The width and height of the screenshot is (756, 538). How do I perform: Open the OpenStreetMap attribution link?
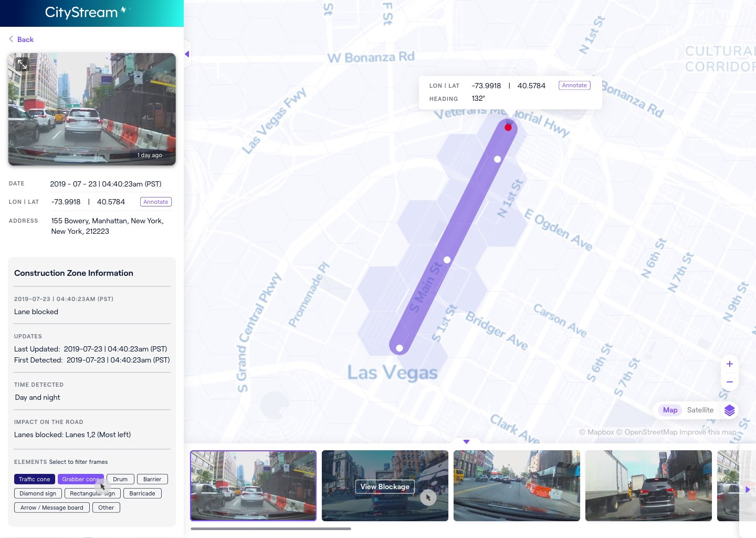647,432
